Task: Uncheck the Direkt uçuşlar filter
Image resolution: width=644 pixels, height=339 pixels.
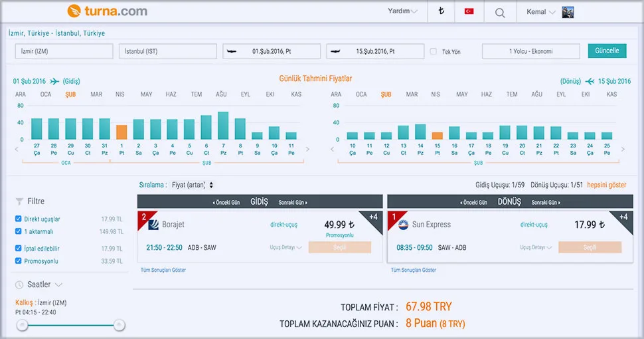Action: pyautogui.click(x=19, y=219)
